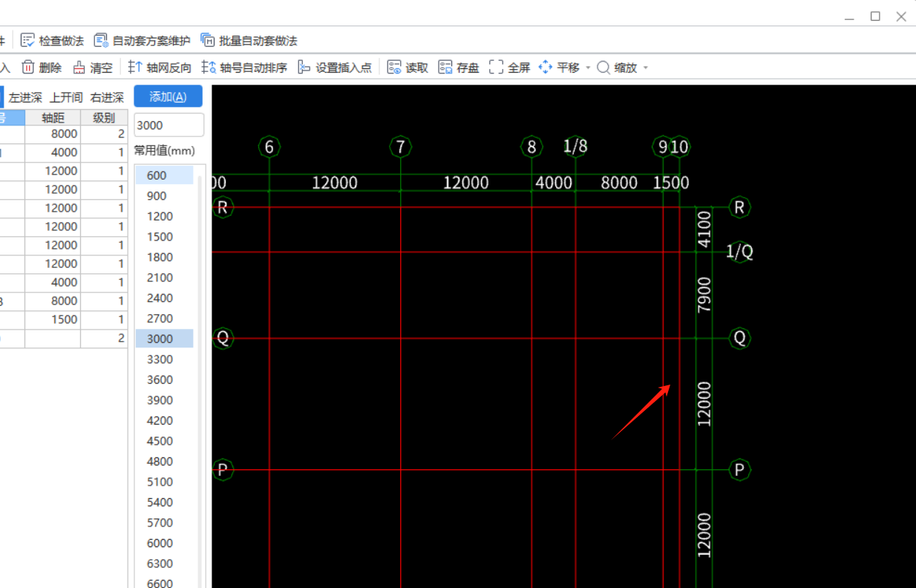
Task: Select 6300 in common values list
Action: pyautogui.click(x=165, y=563)
